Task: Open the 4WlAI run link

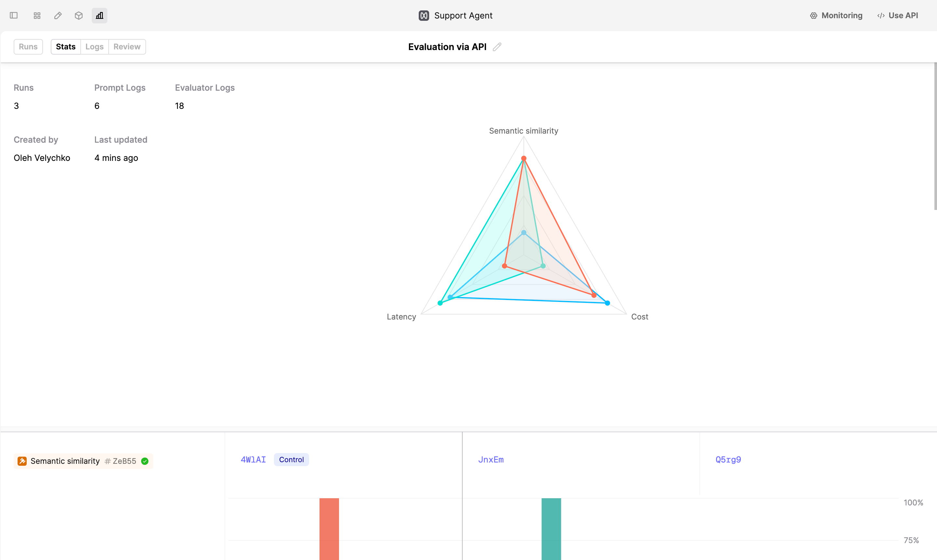Action: point(253,459)
